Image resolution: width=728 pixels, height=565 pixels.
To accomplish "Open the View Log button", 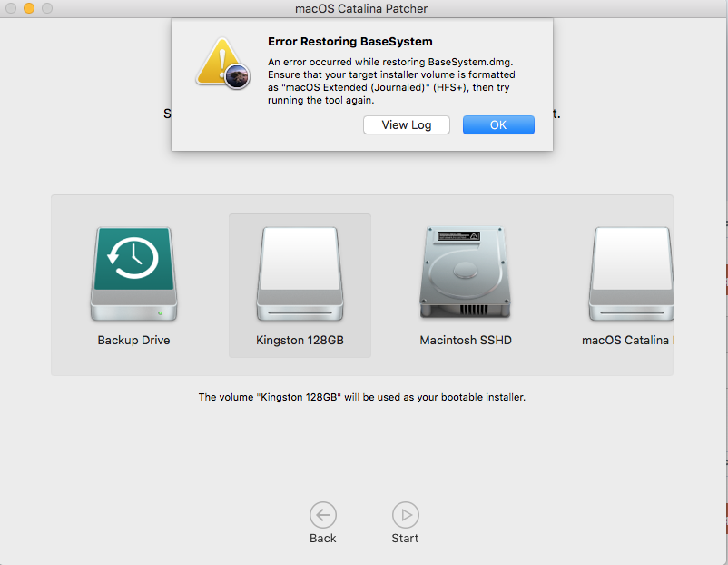I will point(407,125).
